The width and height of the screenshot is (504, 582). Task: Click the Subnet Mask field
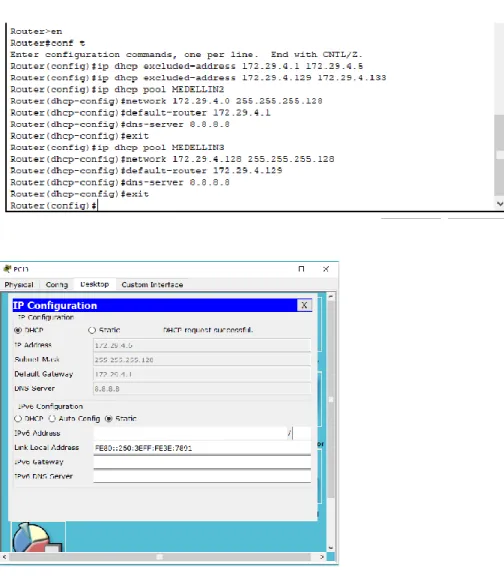coord(202,360)
